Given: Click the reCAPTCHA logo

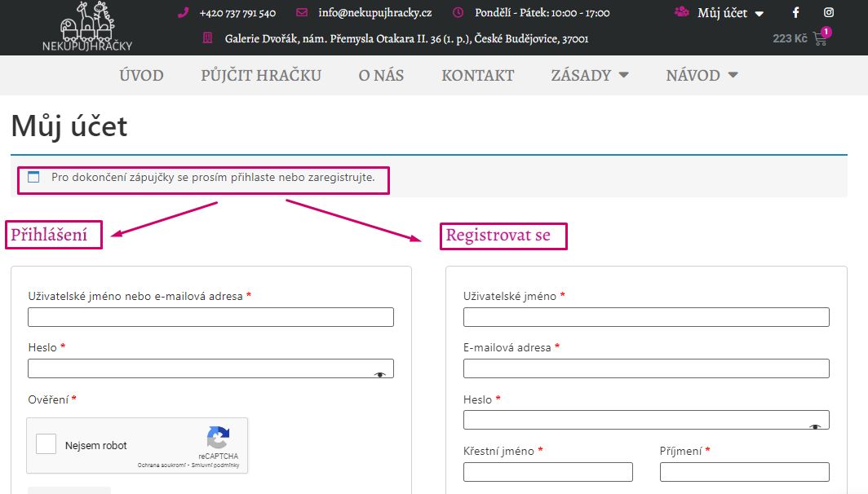Looking at the screenshot, I should point(218,439).
